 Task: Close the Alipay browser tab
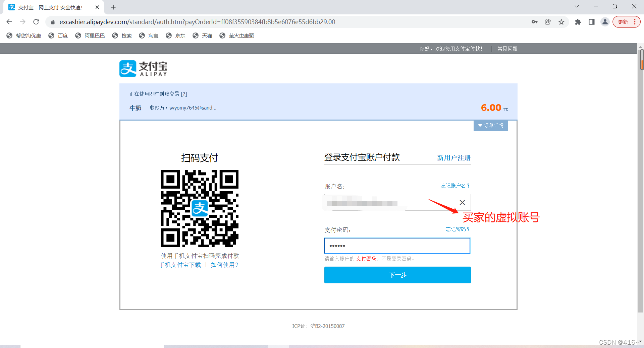97,7
